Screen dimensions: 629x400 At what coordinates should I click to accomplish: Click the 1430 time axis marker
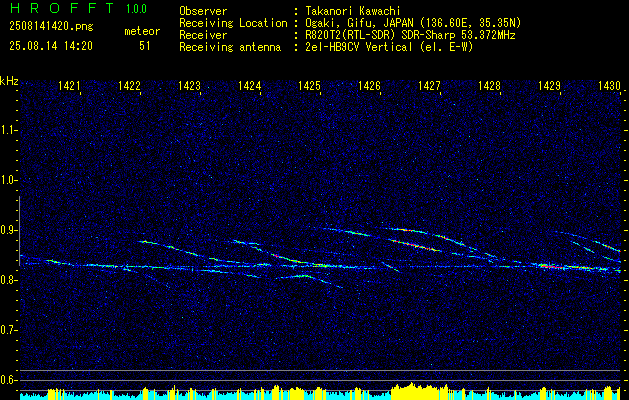pyautogui.click(x=609, y=85)
